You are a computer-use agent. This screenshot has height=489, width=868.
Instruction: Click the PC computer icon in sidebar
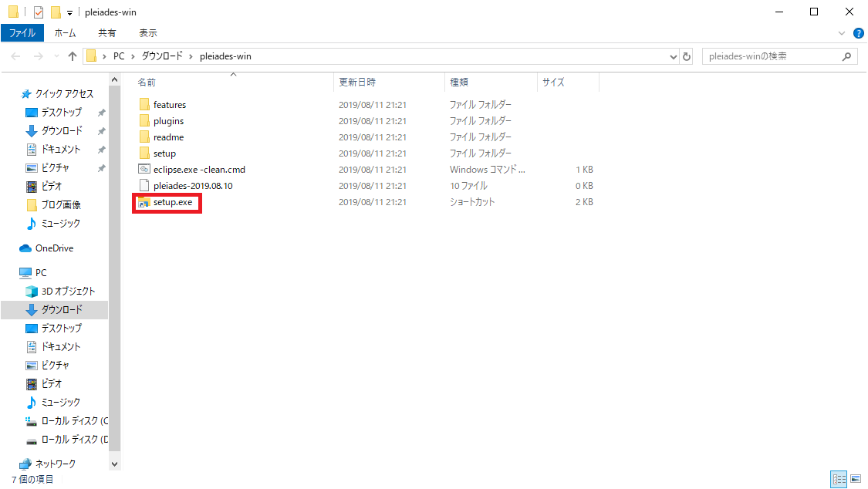[x=25, y=273]
